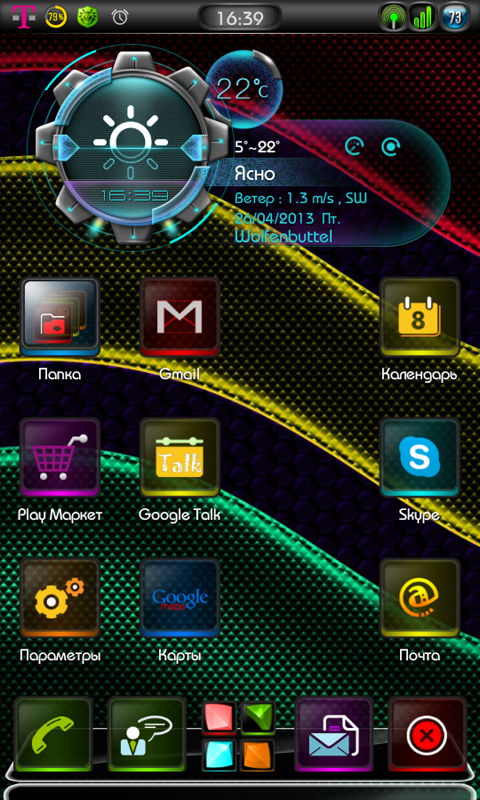Image resolution: width=480 pixels, height=800 pixels.
Task: Click the weather refresh icon
Action: pyautogui.click(x=391, y=147)
